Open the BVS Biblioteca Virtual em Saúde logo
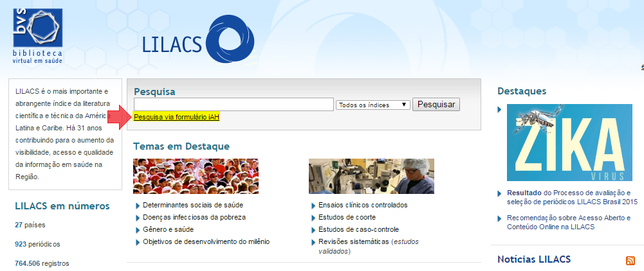Image resolution: width=644 pixels, height=271 pixels. (x=38, y=36)
